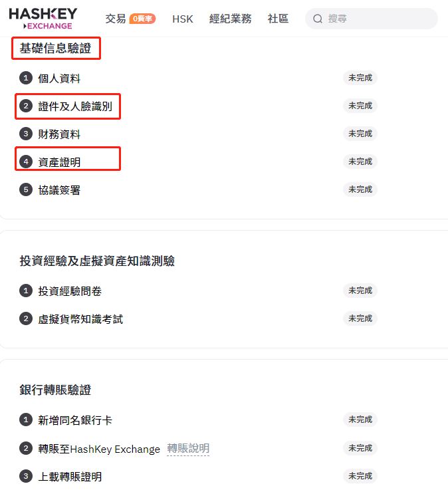Go to the 經紀業務 menu

coord(230,19)
